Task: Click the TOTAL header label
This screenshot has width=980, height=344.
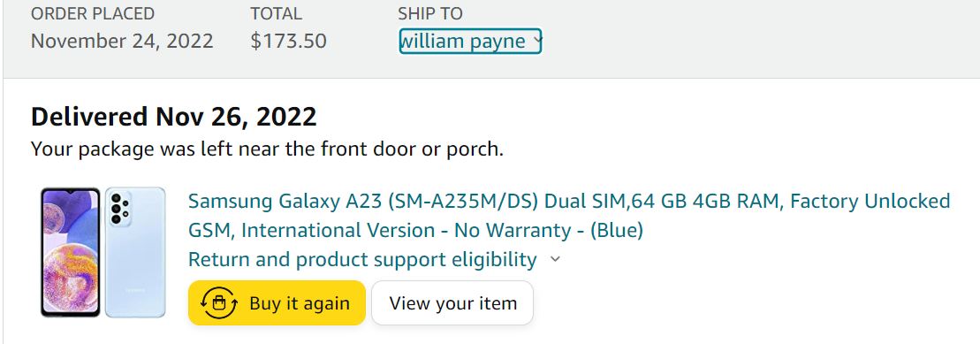Action: coord(276,13)
